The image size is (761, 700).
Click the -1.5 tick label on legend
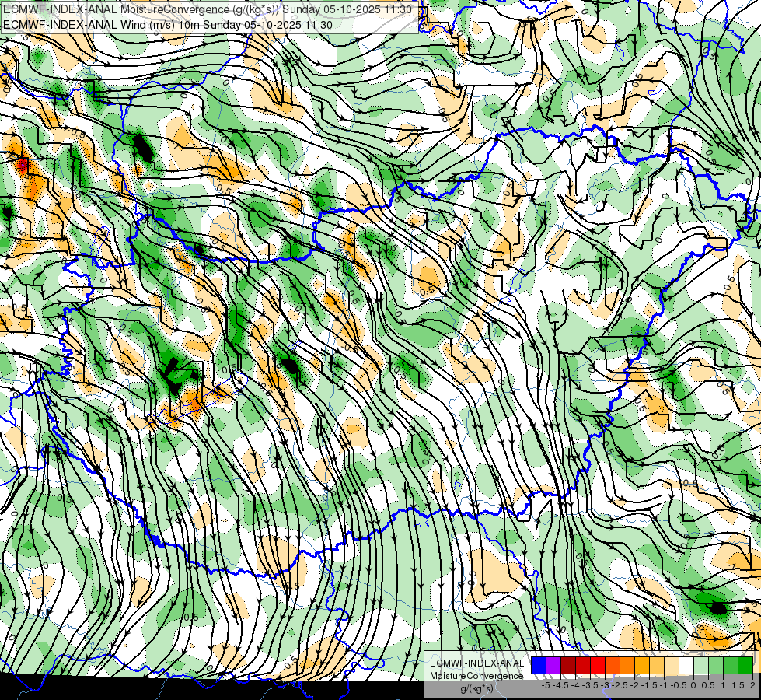pos(649,685)
